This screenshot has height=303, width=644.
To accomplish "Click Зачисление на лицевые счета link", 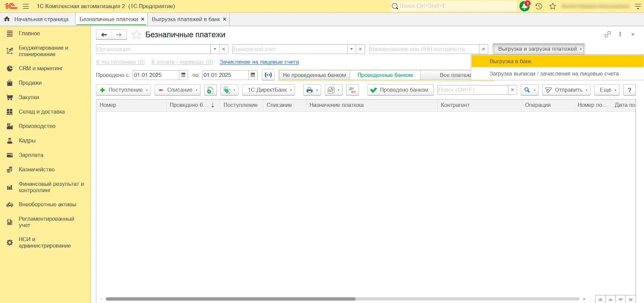I will point(259,62).
